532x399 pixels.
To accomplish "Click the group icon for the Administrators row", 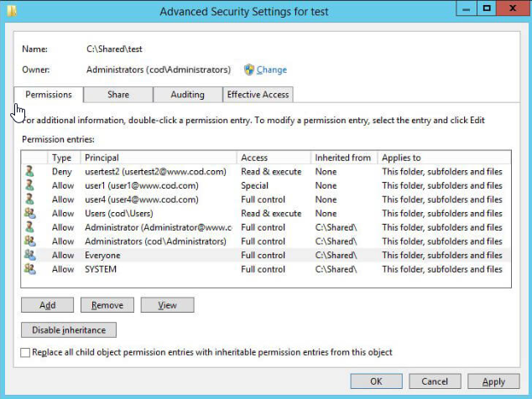I will [30, 241].
